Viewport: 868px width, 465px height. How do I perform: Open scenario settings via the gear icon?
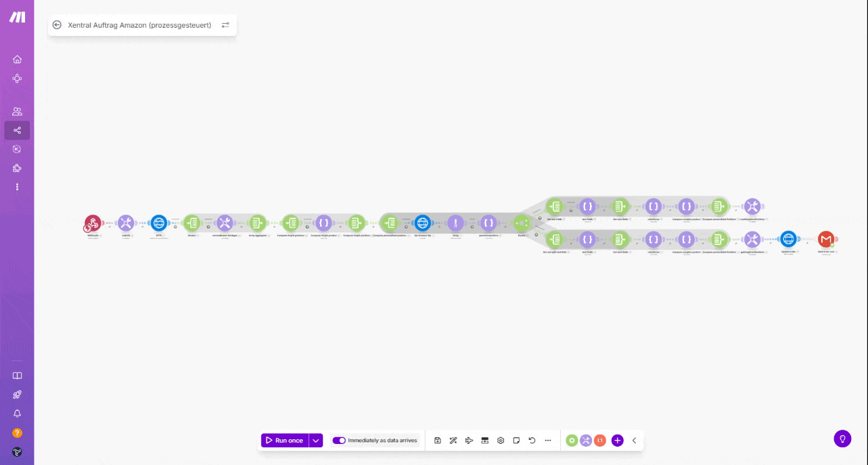500,440
